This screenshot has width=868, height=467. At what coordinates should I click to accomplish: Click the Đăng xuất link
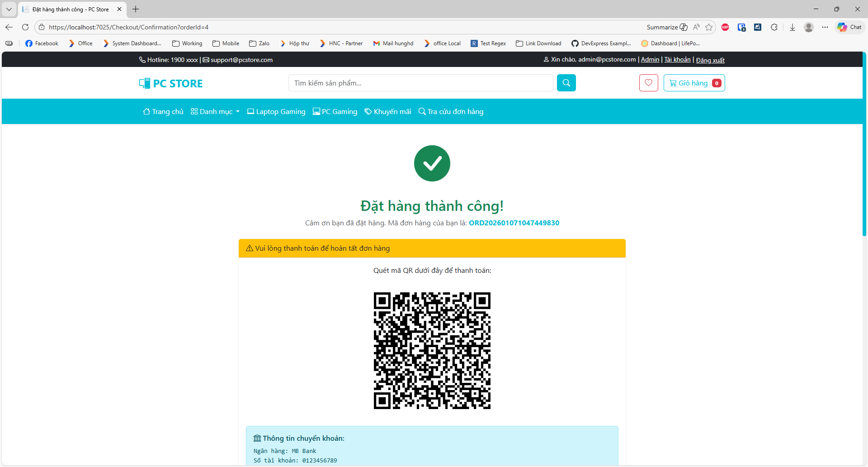coord(710,59)
